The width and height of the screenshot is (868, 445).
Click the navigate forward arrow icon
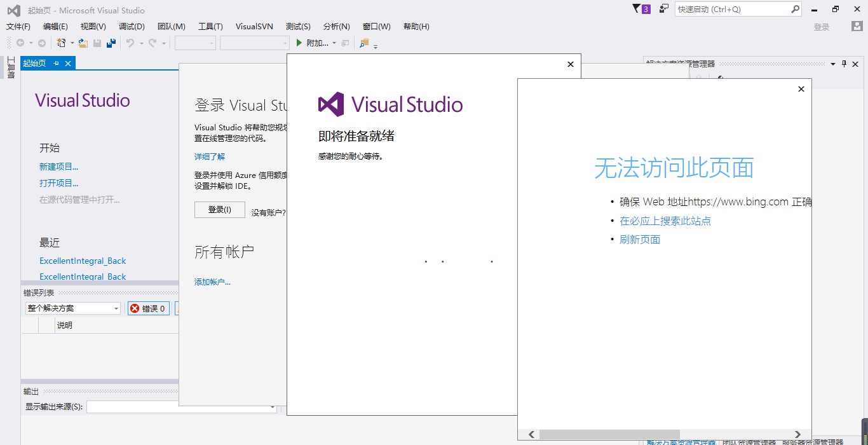point(42,43)
